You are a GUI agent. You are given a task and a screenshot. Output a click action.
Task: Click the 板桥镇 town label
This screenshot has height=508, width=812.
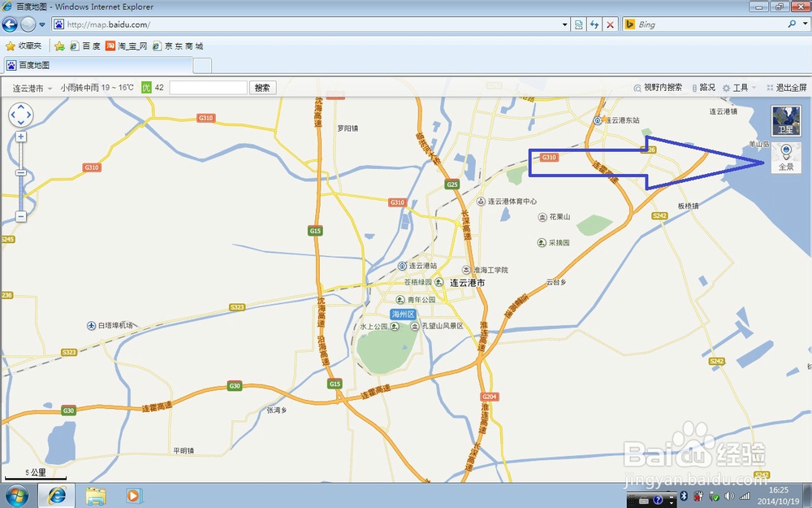click(x=689, y=206)
